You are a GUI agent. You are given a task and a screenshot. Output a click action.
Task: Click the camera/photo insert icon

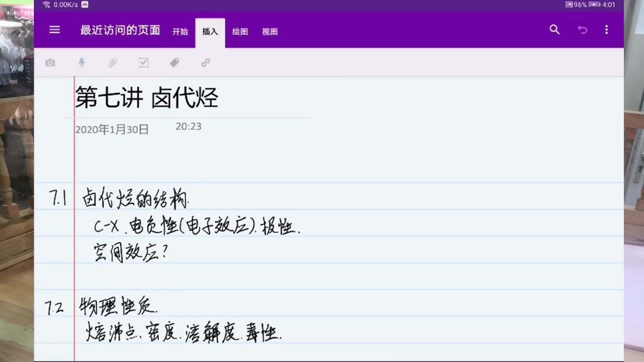[x=50, y=62]
